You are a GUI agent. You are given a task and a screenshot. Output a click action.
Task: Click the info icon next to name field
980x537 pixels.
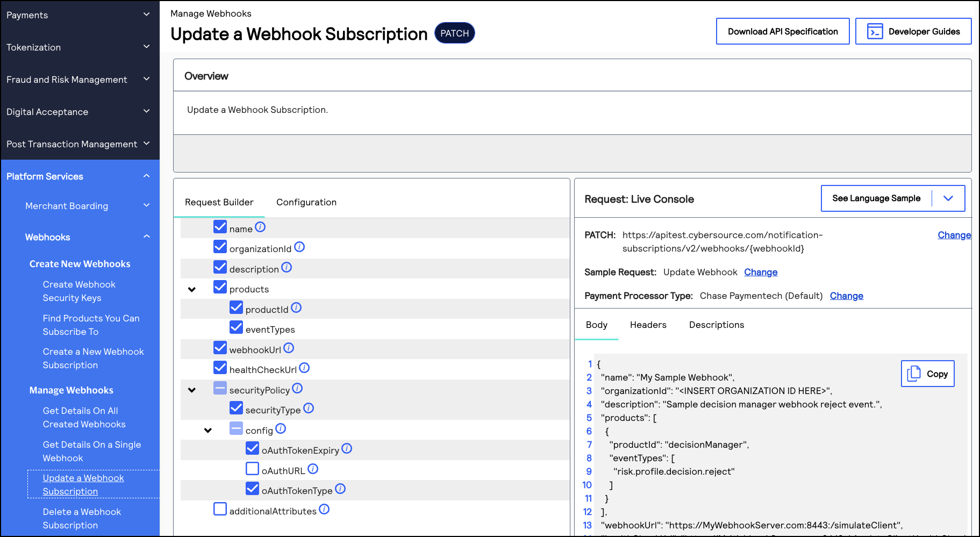pos(260,227)
